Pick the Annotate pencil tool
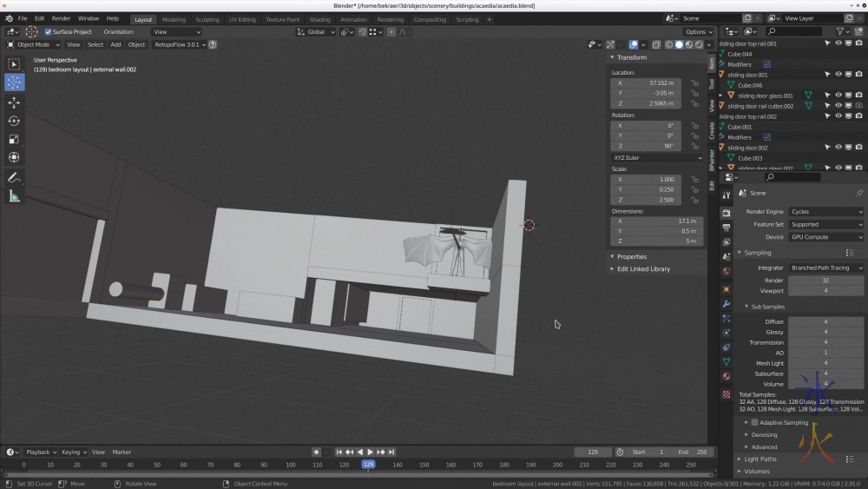 14,177
